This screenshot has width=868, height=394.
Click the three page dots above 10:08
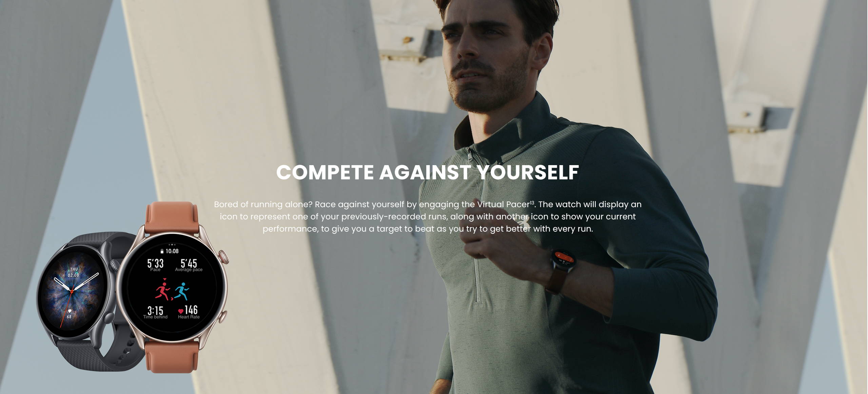click(x=172, y=244)
